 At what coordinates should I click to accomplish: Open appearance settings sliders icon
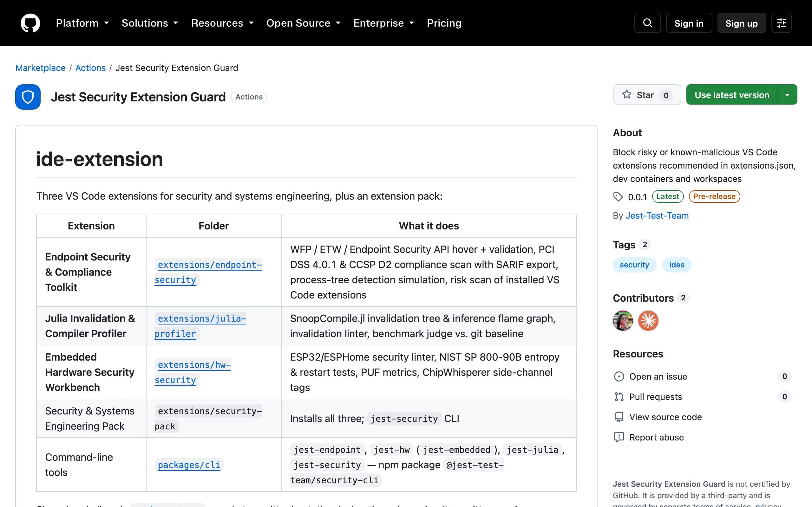(x=781, y=23)
